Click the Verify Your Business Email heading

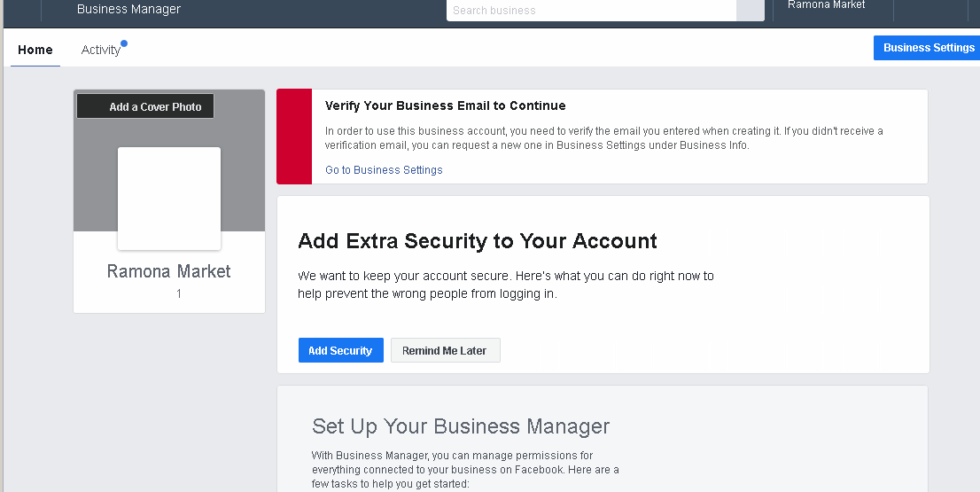[x=445, y=105]
